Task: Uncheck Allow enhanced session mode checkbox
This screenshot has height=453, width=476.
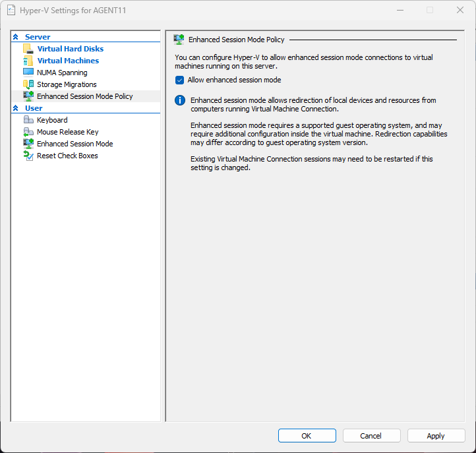Action: click(x=179, y=80)
